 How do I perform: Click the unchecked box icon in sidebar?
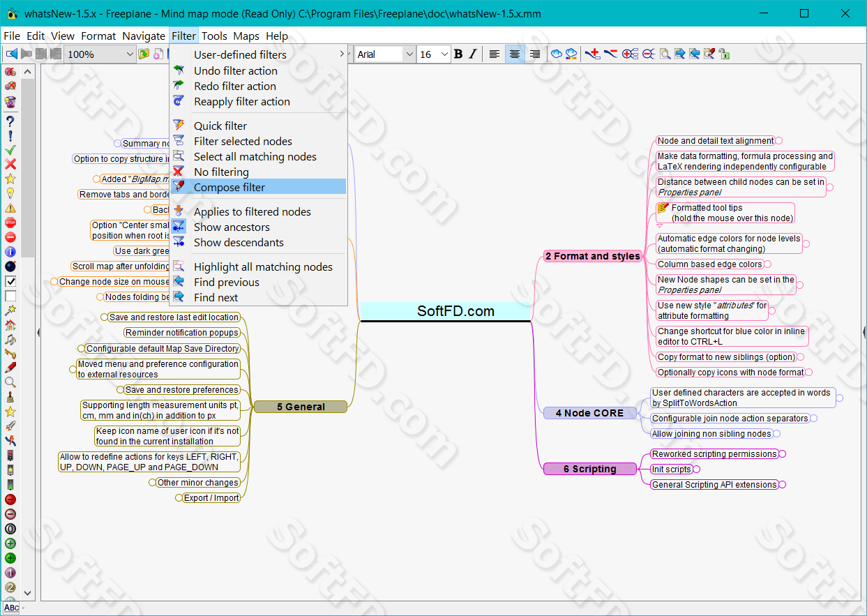[x=10, y=296]
